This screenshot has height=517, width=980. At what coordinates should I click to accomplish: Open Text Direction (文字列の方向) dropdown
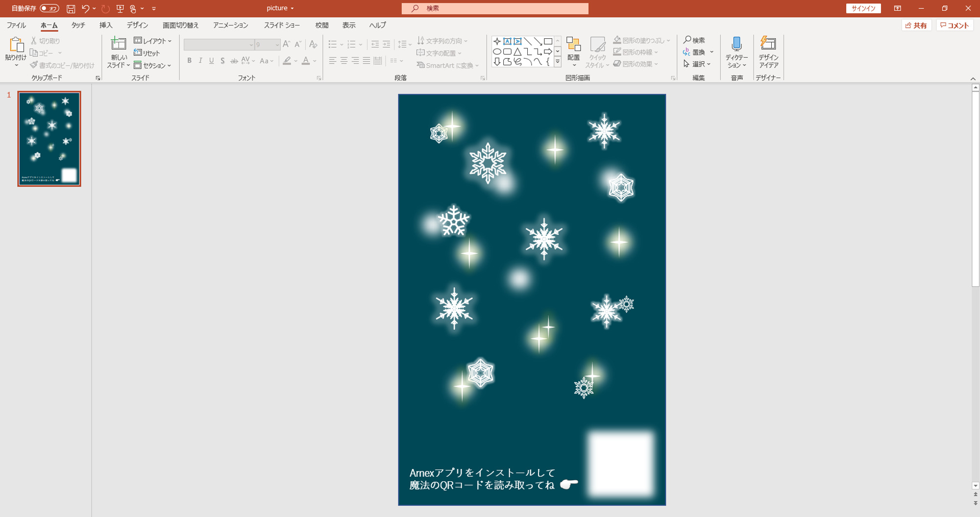tap(442, 41)
